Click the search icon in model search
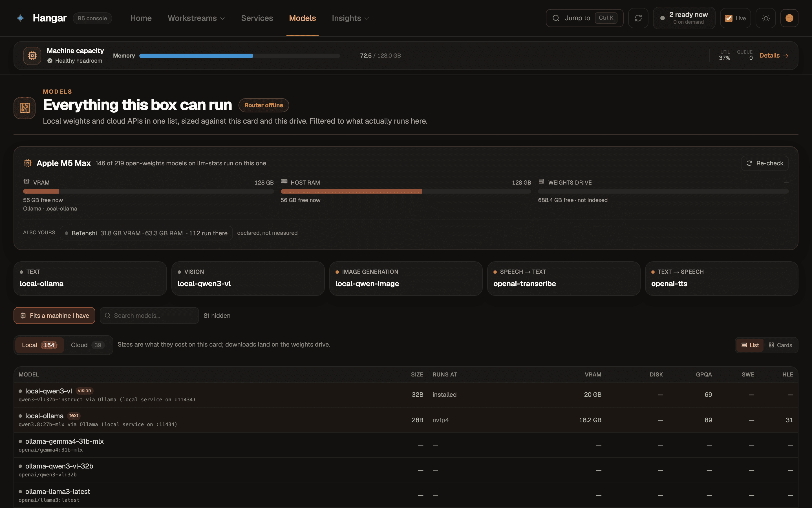The height and width of the screenshot is (508, 812). click(108, 316)
